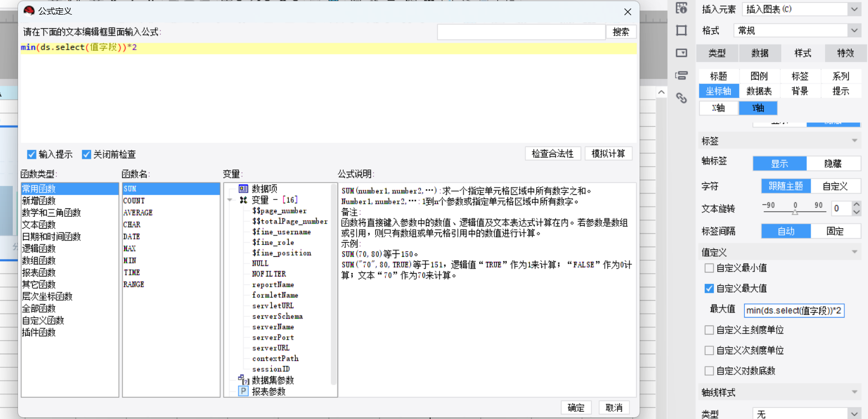This screenshot has height=419, width=868.
Task: Click the 数据集参数 node icon
Action: point(243,380)
